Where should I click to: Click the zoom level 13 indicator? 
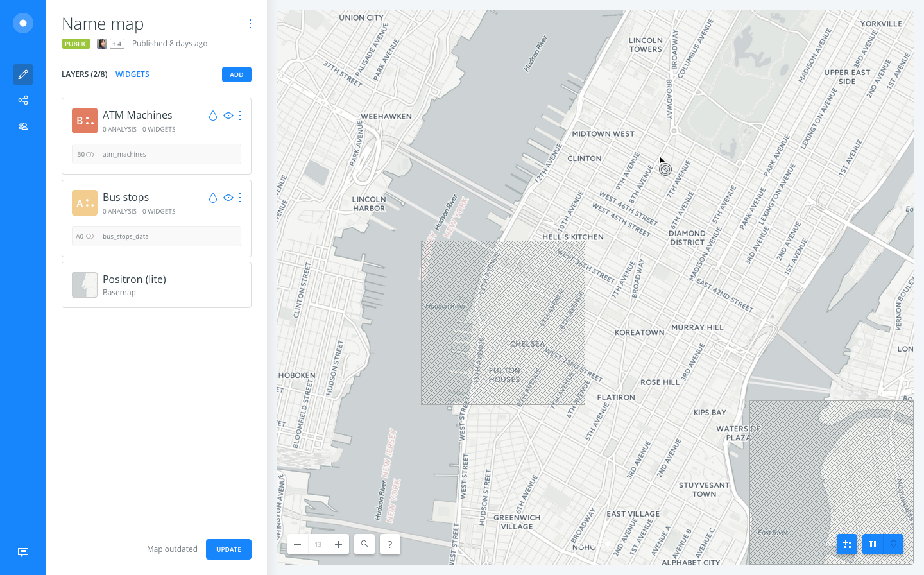pyautogui.click(x=318, y=544)
